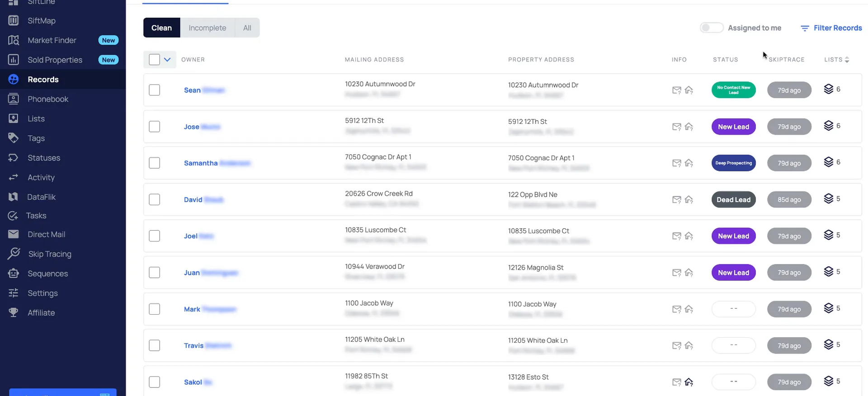Open Direct Mail in the sidebar menu
Image resolution: width=868 pixels, height=396 pixels.
tap(47, 234)
